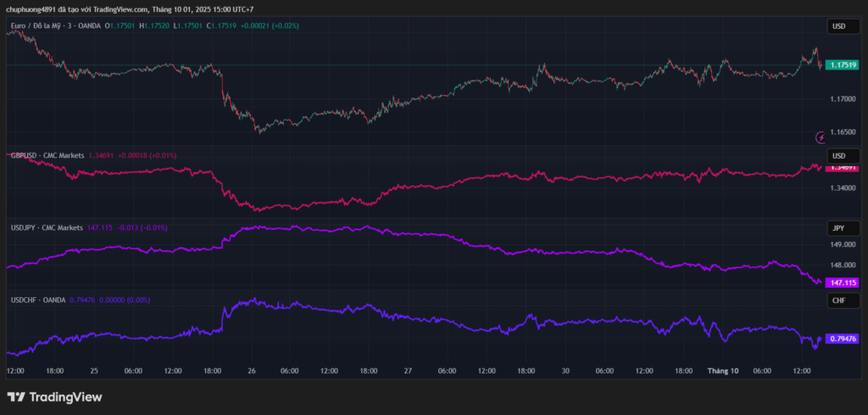Select the USDJPY CMC Markets legend title
868x415 pixels.
pos(47,228)
